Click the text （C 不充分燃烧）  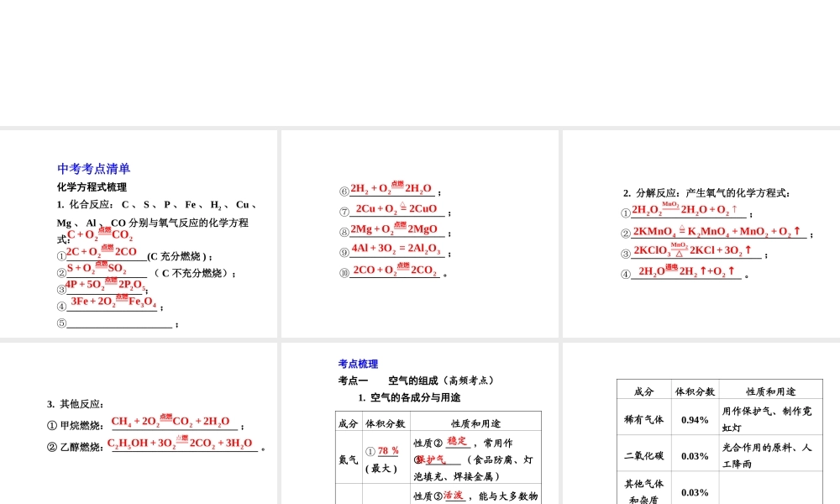click(x=192, y=273)
